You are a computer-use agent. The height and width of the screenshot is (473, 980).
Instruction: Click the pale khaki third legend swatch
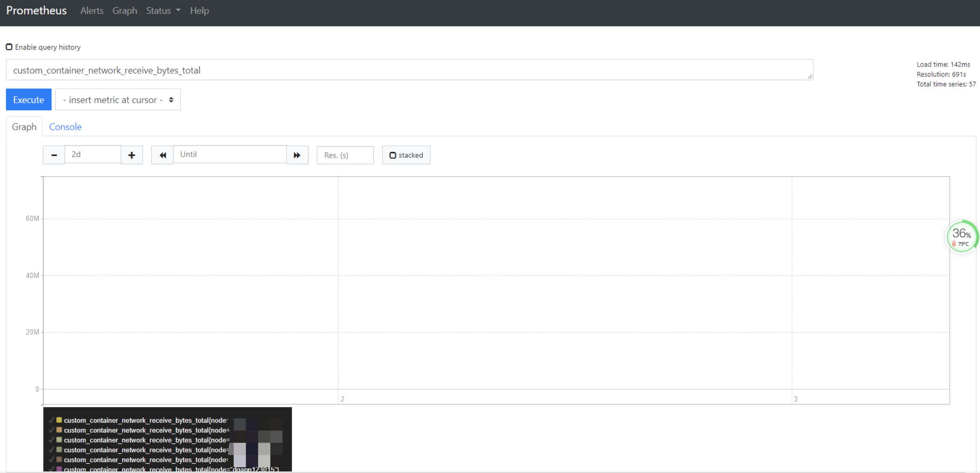[x=59, y=440]
